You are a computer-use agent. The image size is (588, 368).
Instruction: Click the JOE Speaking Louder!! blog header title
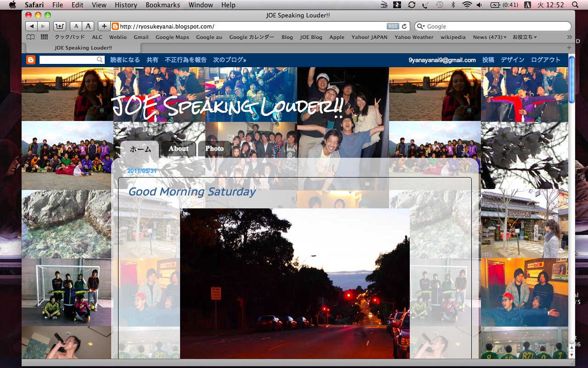pyautogui.click(x=227, y=107)
